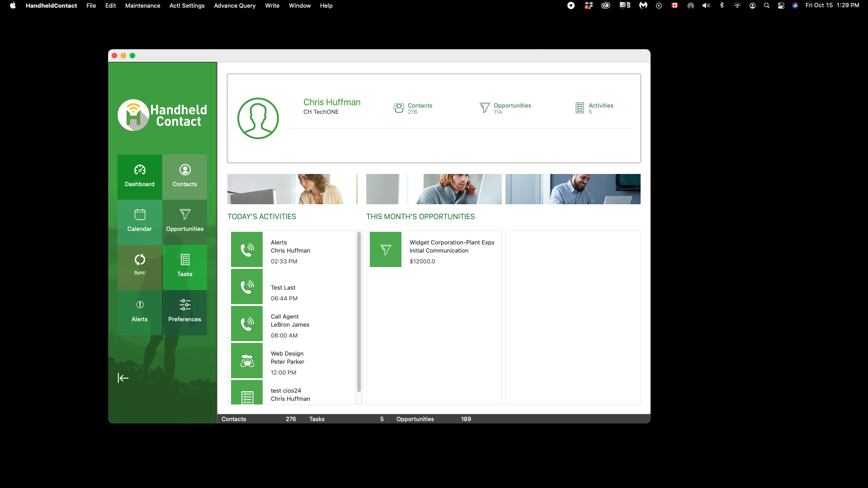Open Widget Corporation-Plant opportunity entry
This screenshot has height=488, width=868.
pos(434,249)
